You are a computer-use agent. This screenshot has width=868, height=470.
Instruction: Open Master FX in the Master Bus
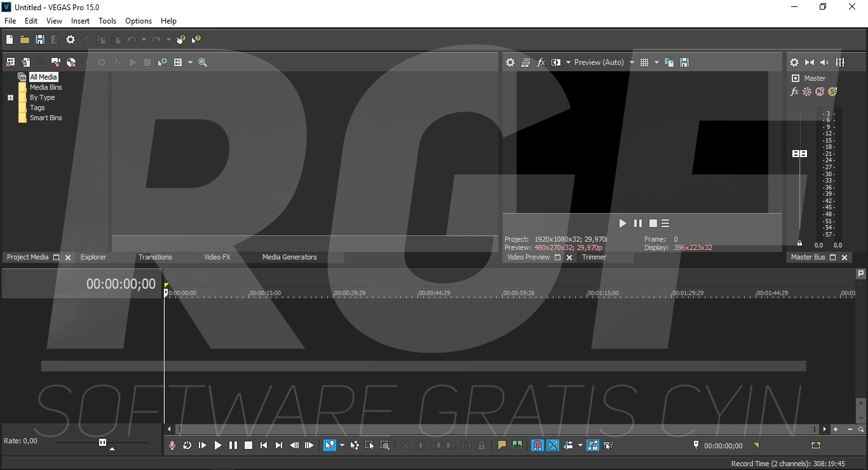click(794, 92)
